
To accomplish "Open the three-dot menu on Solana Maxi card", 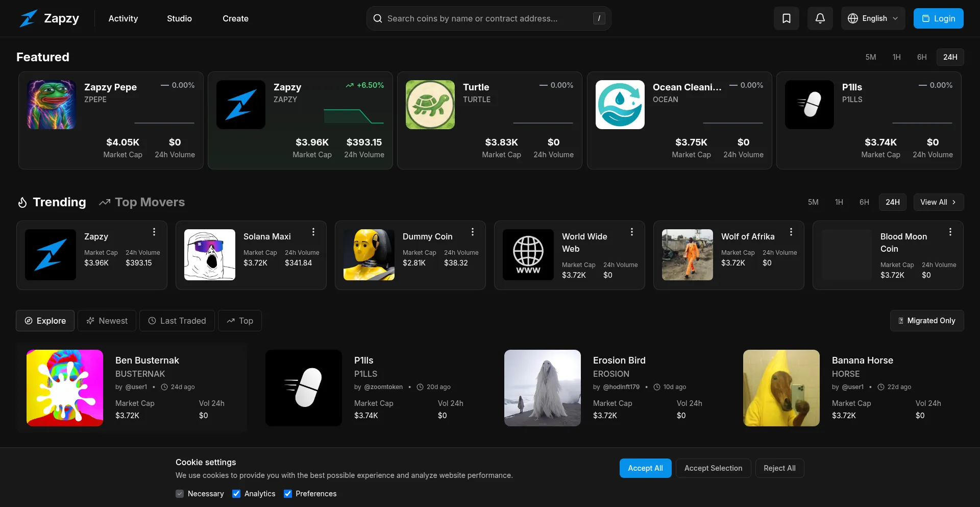I will 313,232.
